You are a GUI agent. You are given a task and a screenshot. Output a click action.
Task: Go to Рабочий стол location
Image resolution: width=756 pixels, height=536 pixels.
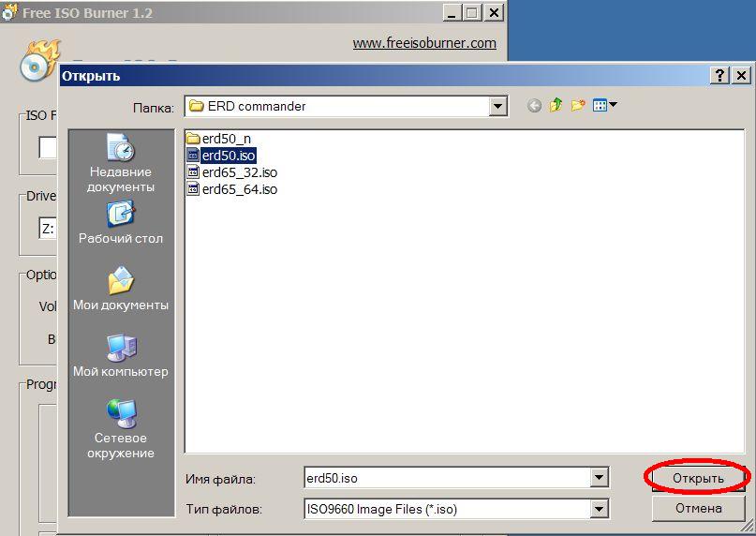click(120, 223)
